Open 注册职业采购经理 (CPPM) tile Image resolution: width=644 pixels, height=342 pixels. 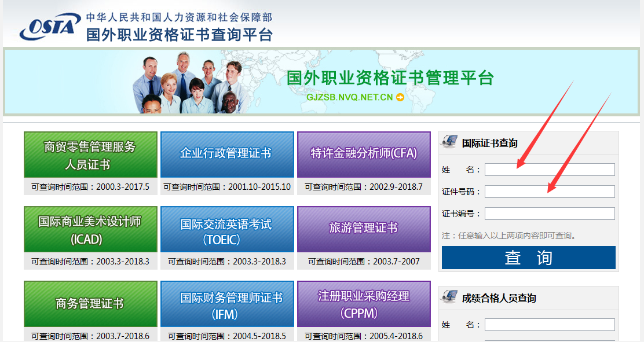364,304
